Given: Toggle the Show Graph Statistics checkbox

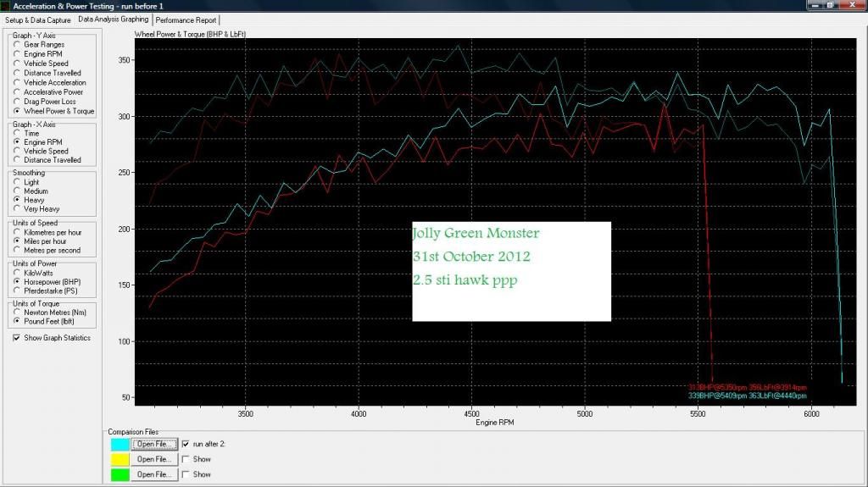Looking at the screenshot, I should pyautogui.click(x=17, y=338).
